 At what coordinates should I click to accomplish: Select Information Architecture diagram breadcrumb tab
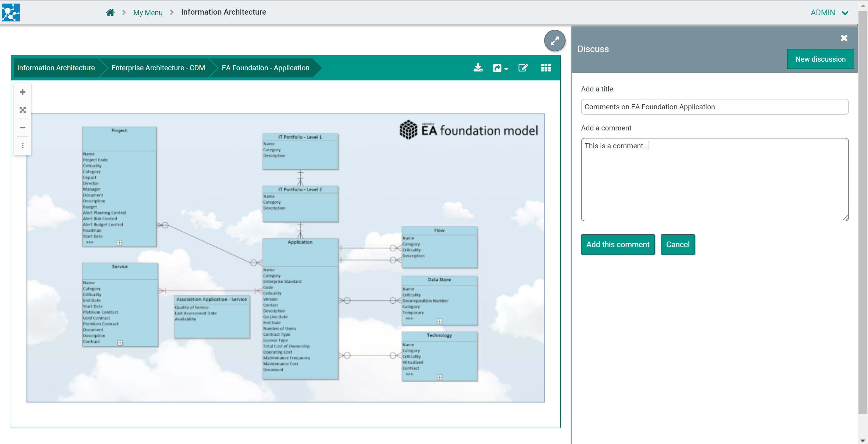(x=56, y=68)
